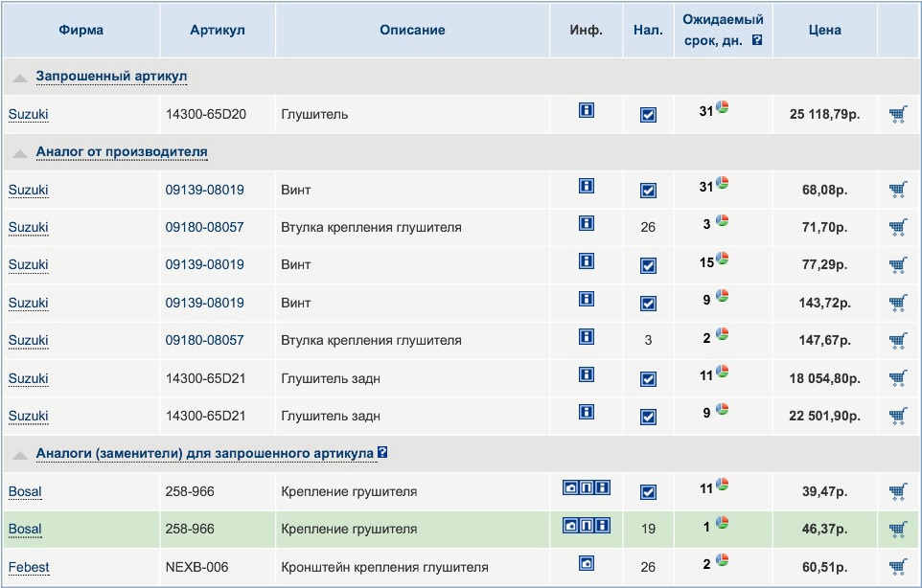Viewport: 922px width, 588px height.
Task: Collapse Аналоги (заменители) для запрошенного артикула section
Action: (x=20, y=454)
